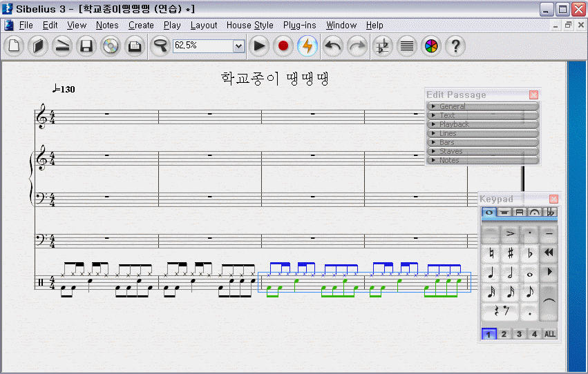Expand the Text panel in Edit Passage
The width and height of the screenshot is (588, 374).
coord(482,115)
